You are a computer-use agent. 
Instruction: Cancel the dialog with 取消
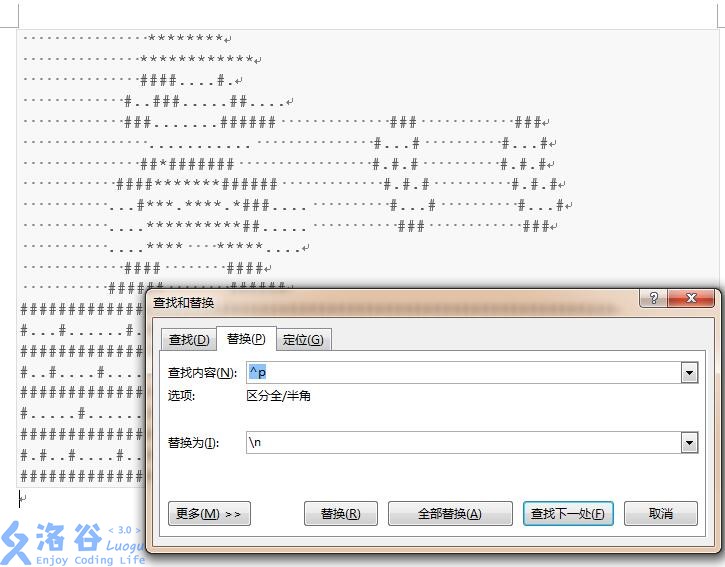660,514
